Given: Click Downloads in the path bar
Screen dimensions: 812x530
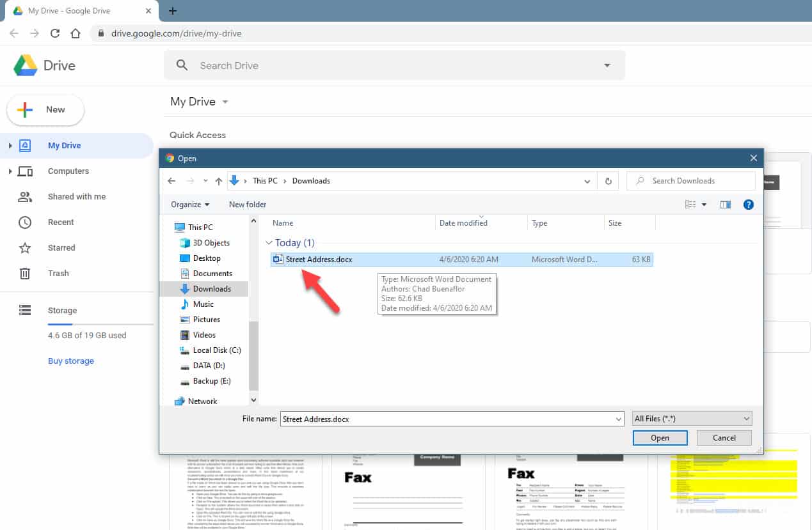Looking at the screenshot, I should 311,181.
